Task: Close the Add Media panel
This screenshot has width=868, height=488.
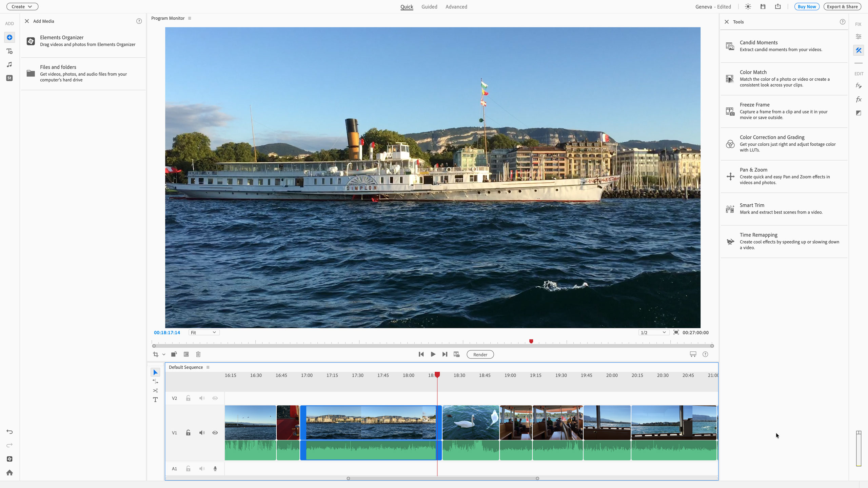Action: click(27, 21)
